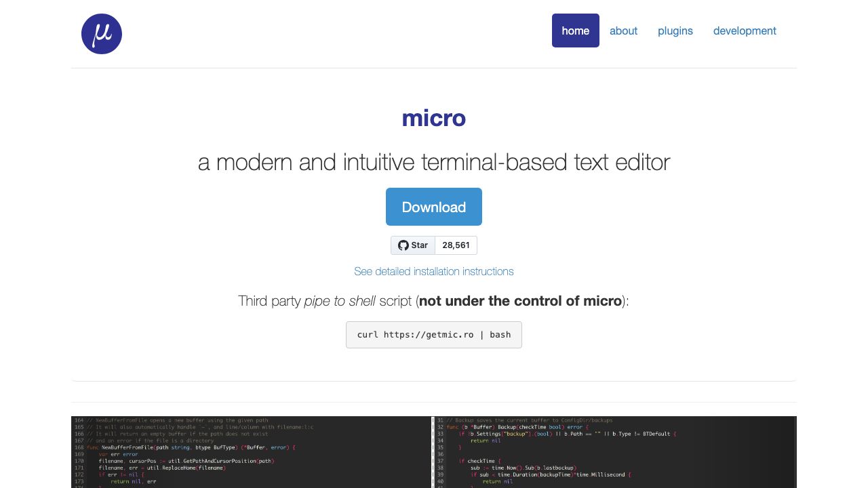
Task: Click the third party pipe to shell note
Action: tap(434, 301)
